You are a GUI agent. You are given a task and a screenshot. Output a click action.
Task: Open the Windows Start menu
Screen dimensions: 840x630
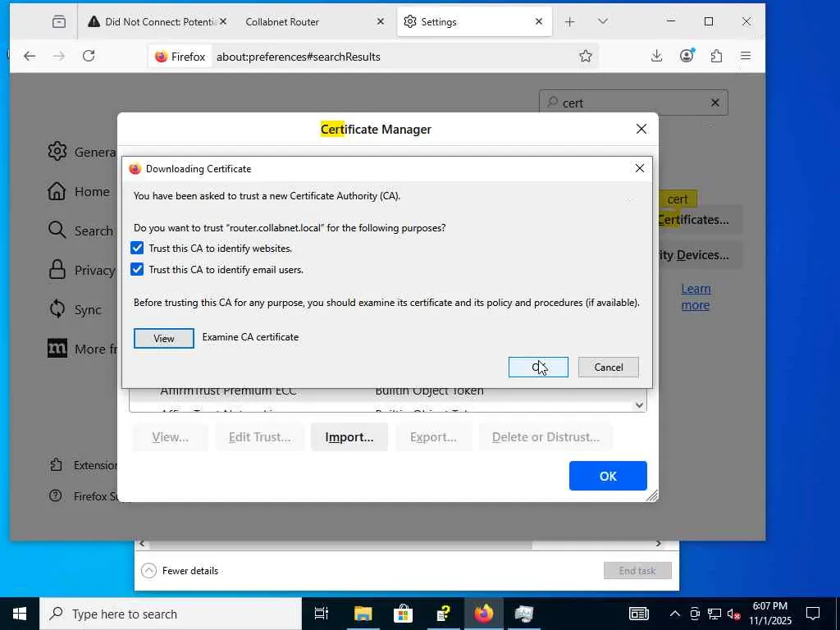(20, 614)
